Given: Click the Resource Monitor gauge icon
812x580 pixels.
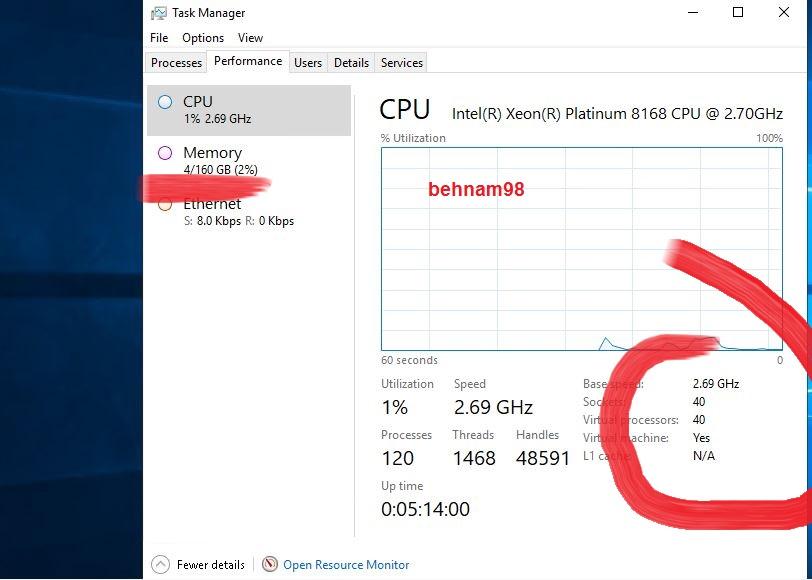Looking at the screenshot, I should pyautogui.click(x=270, y=564).
